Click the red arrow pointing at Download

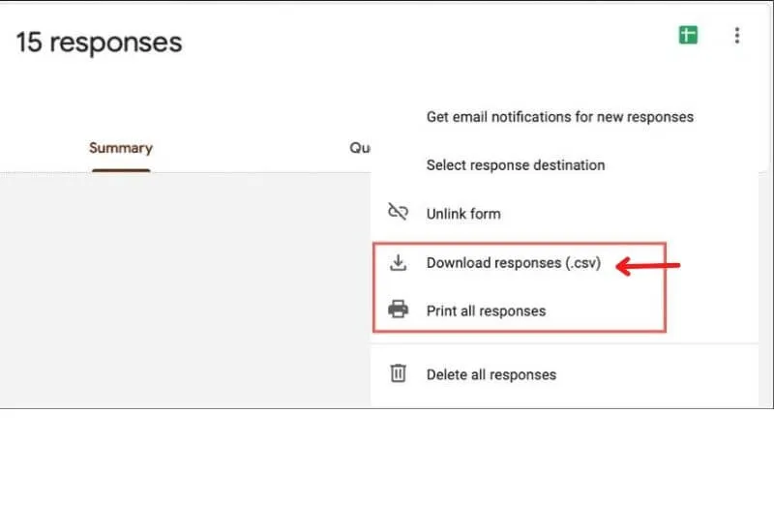[x=648, y=265]
